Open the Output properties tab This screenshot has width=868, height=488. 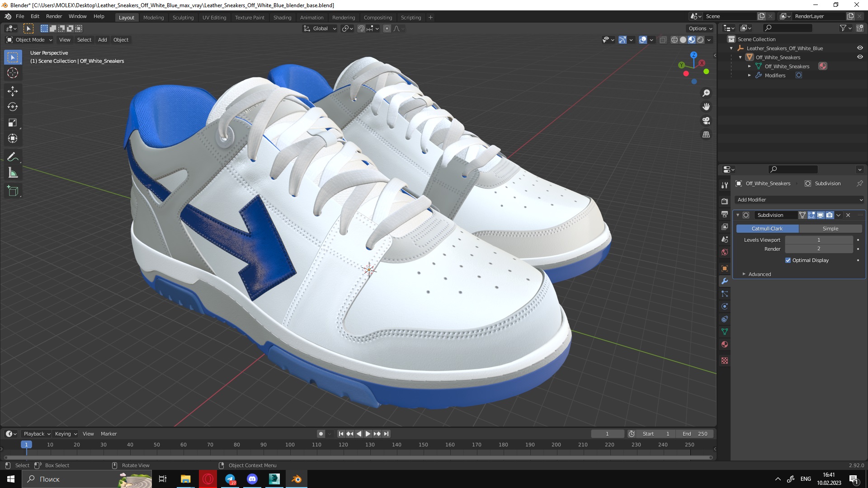[725, 214]
